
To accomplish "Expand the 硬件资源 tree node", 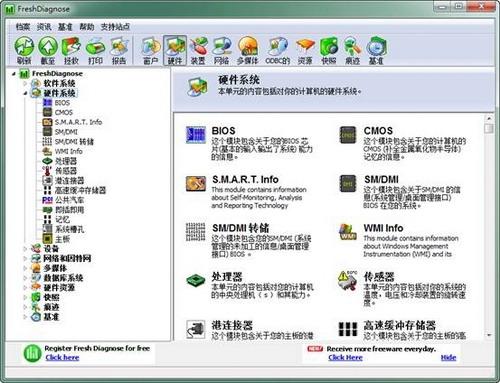I will [25, 287].
